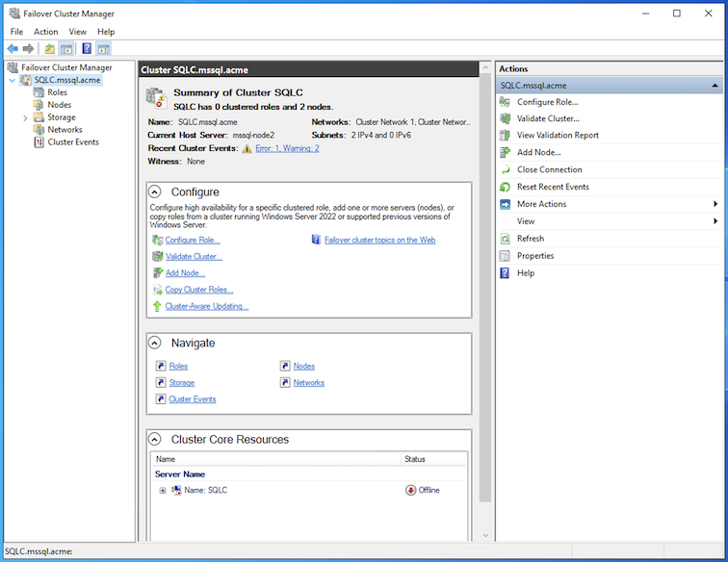Click the More Actions icon
The image size is (728, 562).
[506, 204]
